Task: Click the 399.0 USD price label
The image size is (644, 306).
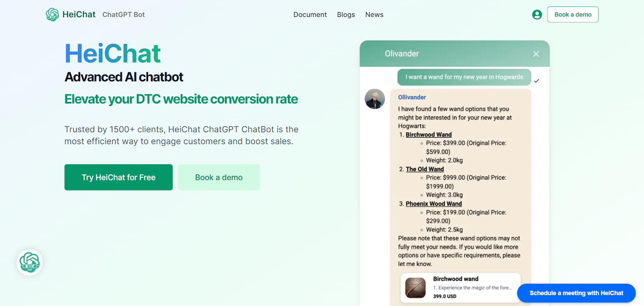Action: pyautogui.click(x=445, y=296)
